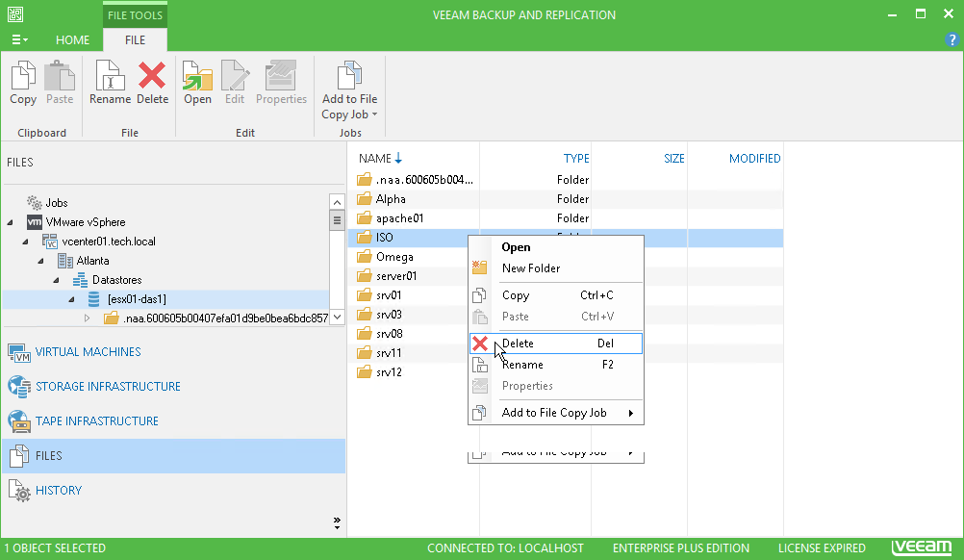This screenshot has height=560, width=964.
Task: Choose New Folder in context menu
Action: pos(556,268)
